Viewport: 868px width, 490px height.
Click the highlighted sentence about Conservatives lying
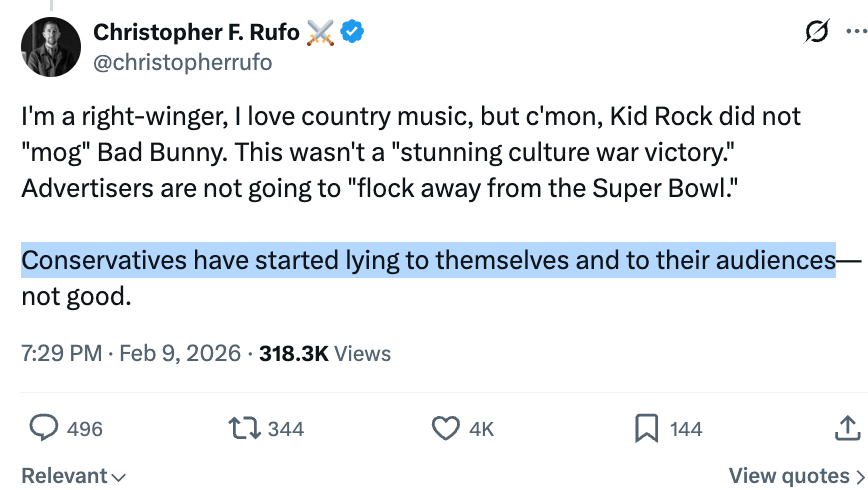(x=428, y=261)
